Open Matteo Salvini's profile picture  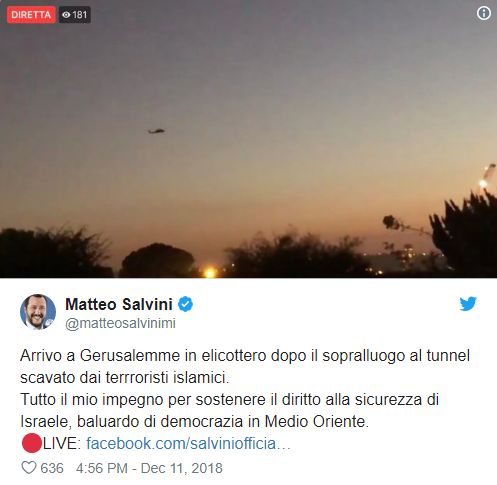click(x=38, y=312)
